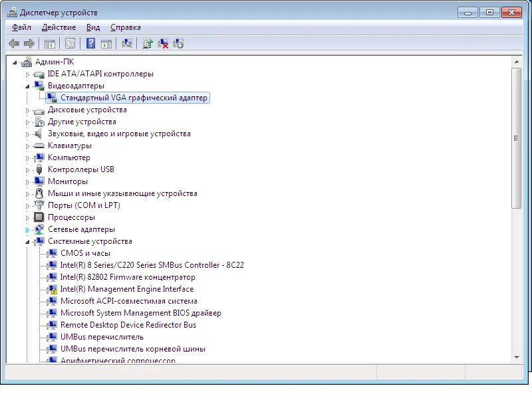The width and height of the screenshot is (532, 408).
Task: Click the Management Engine Interface warning icon
Action: coord(52,289)
